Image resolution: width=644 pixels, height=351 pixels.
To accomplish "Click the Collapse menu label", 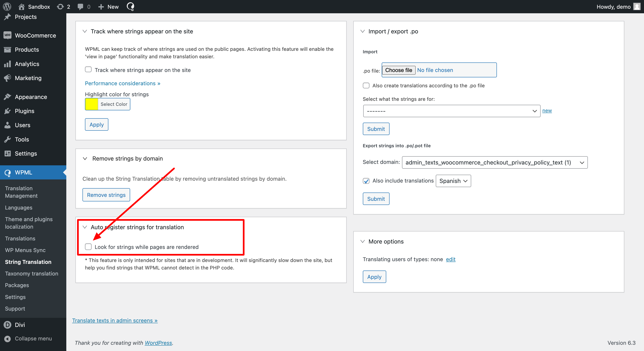I will (33, 339).
